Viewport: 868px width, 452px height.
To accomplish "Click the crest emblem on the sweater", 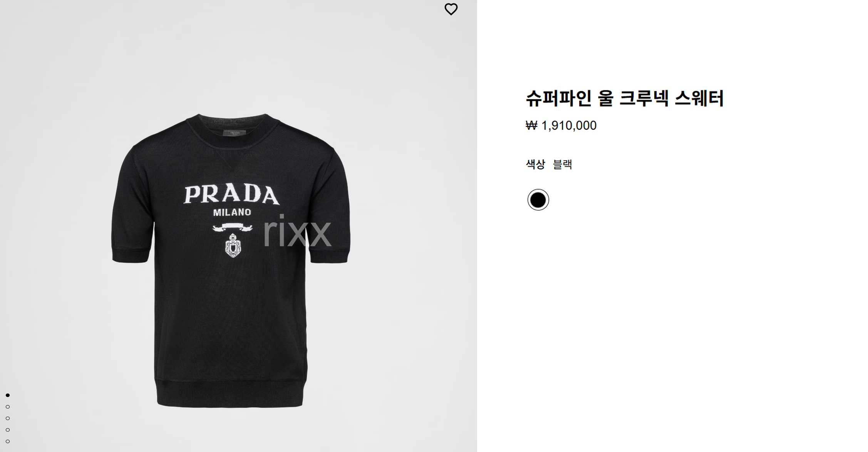I will [x=233, y=245].
